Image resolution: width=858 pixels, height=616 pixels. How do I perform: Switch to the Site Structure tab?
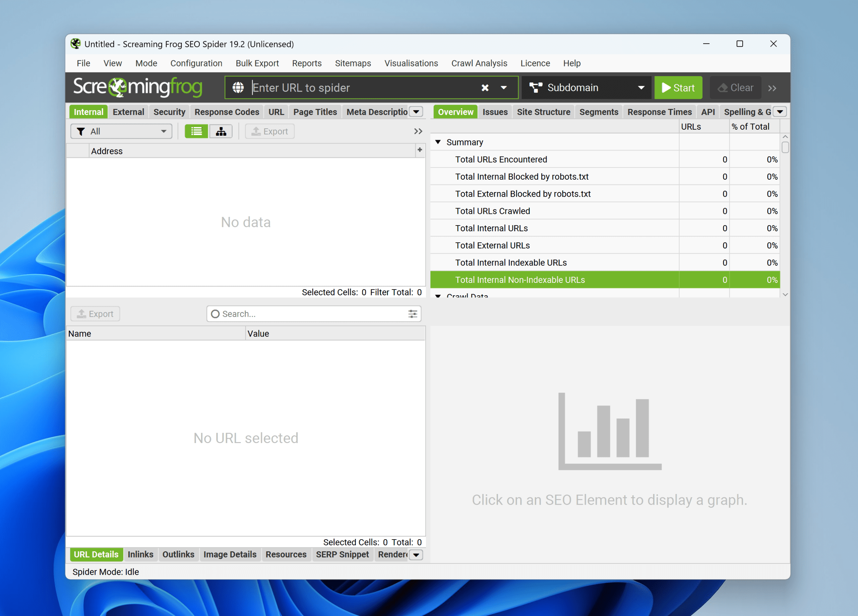click(x=544, y=112)
